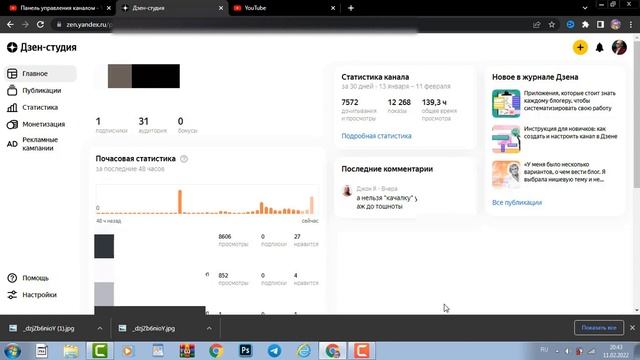Viewport: 640px width, 360px height.
Task: Open Telegram from the taskbar
Action: 274,351
